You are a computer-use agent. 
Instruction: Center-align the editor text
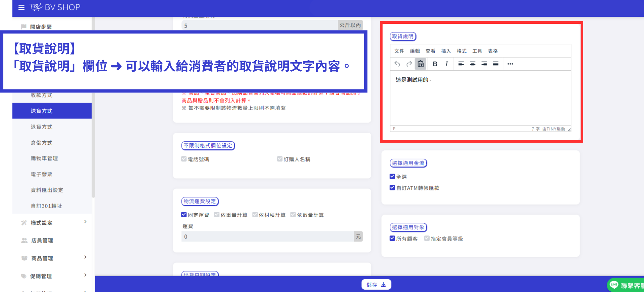pyautogui.click(x=473, y=64)
